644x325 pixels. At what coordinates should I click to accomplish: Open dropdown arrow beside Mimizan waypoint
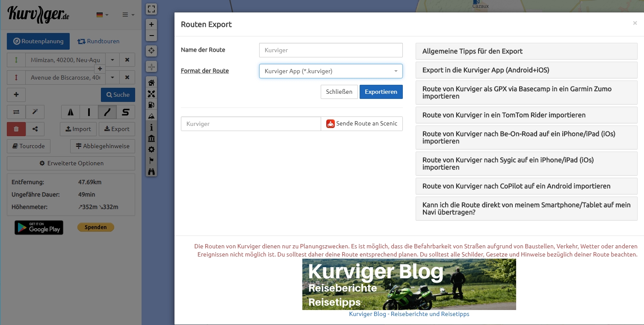click(112, 60)
